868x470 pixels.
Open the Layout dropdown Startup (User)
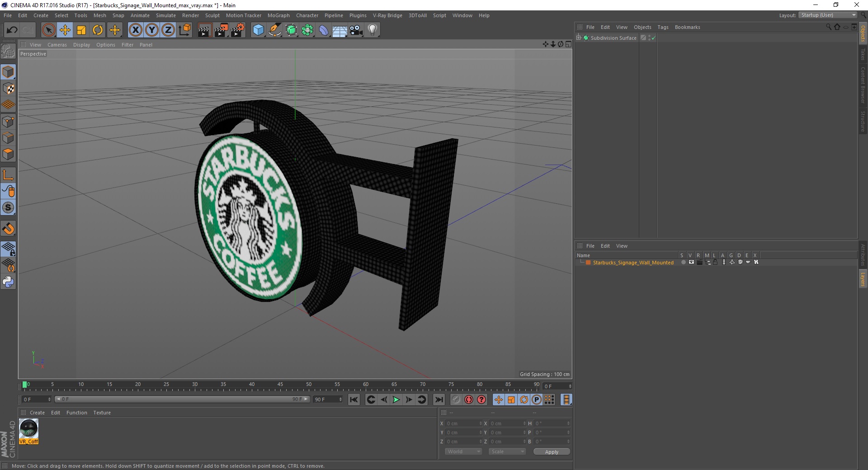pos(828,15)
